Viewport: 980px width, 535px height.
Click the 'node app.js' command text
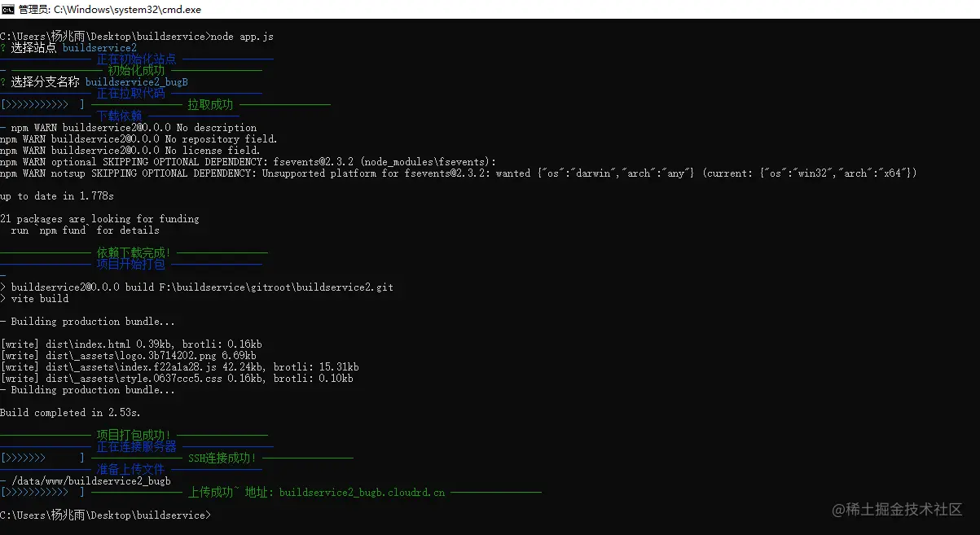242,37
